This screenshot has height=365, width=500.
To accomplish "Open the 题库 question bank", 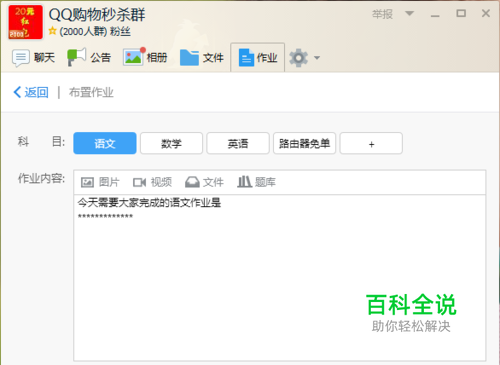I will [x=256, y=182].
